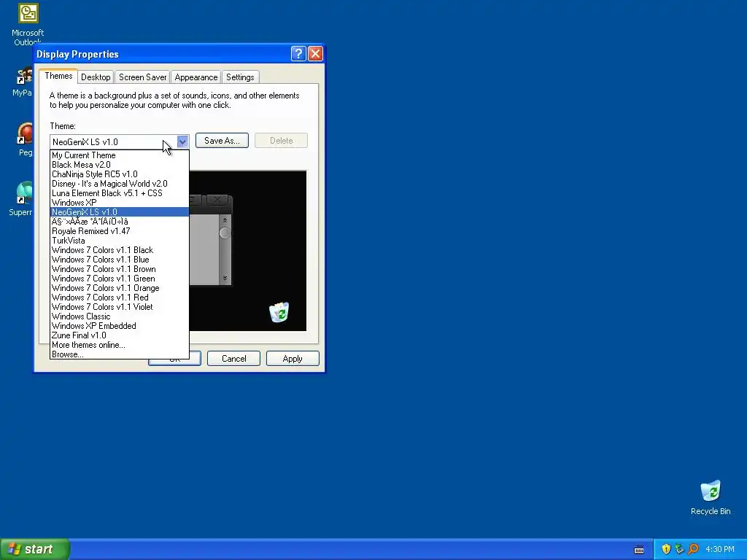Collapse the Theme dropdown arrow
Image resolution: width=747 pixels, height=560 pixels.
[182, 141]
